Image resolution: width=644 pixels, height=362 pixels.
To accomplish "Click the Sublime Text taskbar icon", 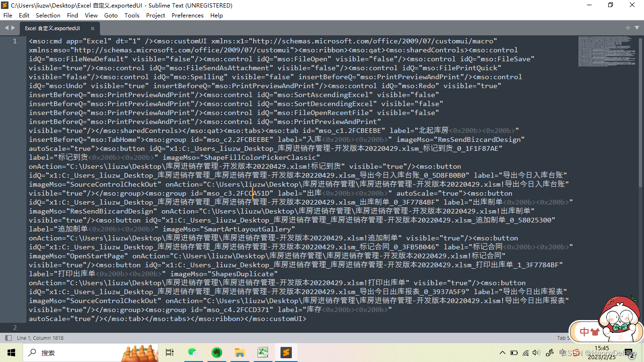I will [x=286, y=353].
